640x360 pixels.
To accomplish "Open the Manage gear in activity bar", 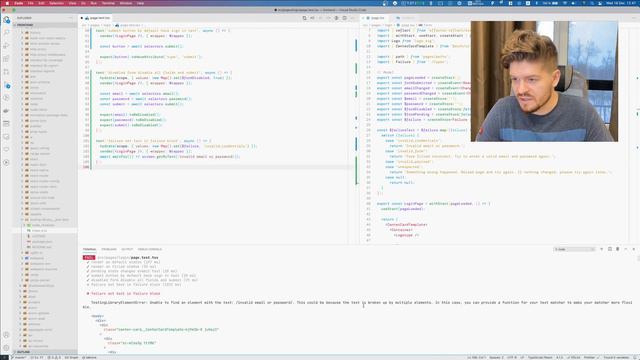I will click(7, 348).
